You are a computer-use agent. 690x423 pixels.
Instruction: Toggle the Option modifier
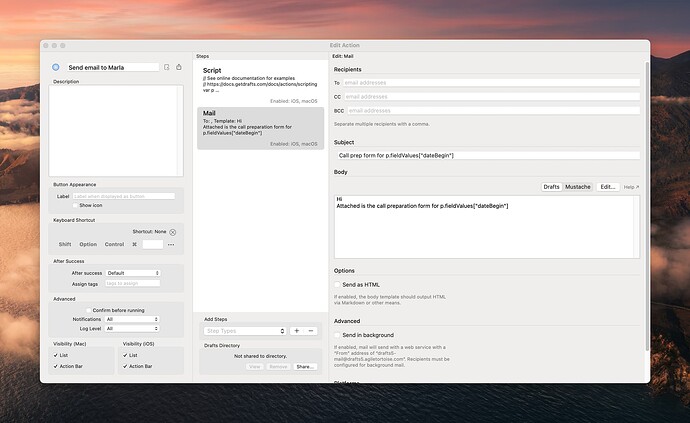88,244
